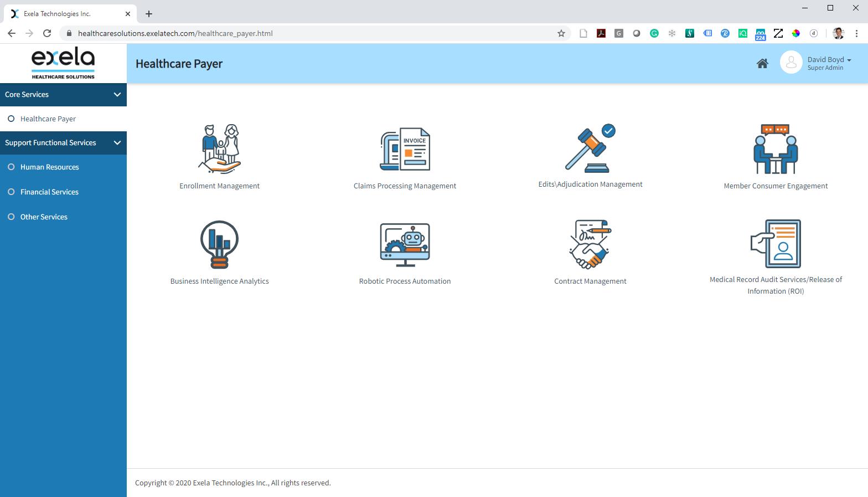Viewport: 868px width, 497px height.
Task: Choose Human Resources in the sidebar
Action: pyautogui.click(x=49, y=167)
